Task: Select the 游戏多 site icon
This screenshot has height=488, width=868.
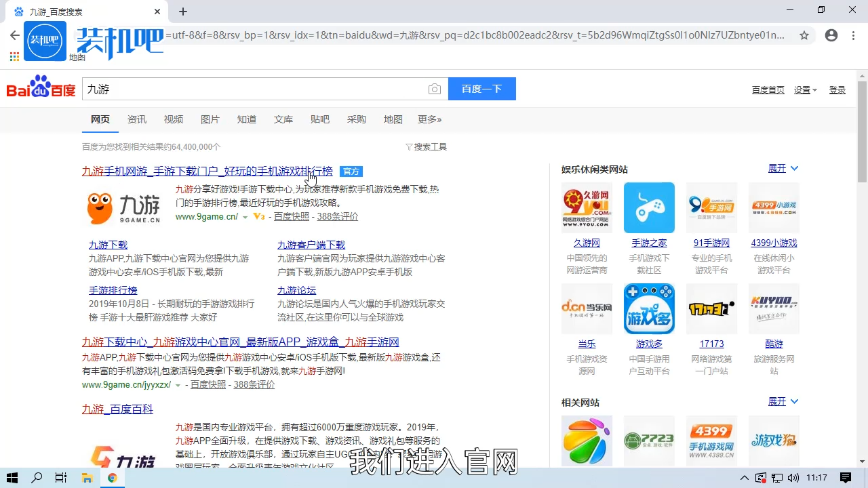Action: point(649,308)
